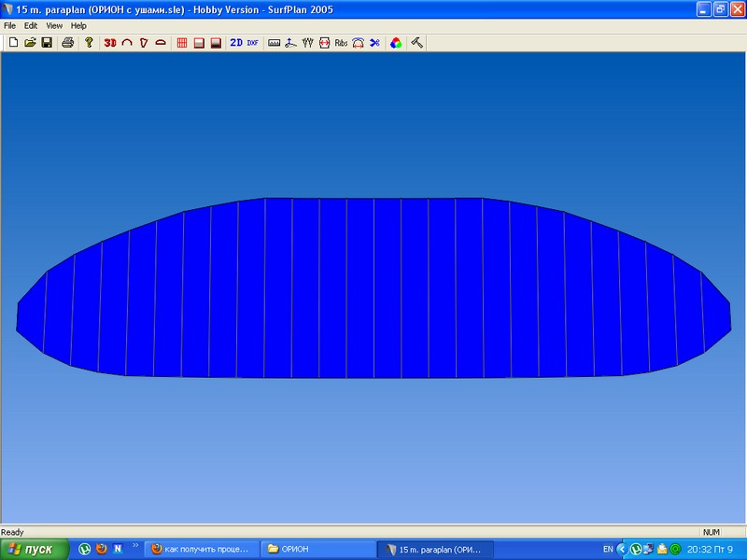Open the Edit menu
Screen dimensions: 747x560
point(31,25)
